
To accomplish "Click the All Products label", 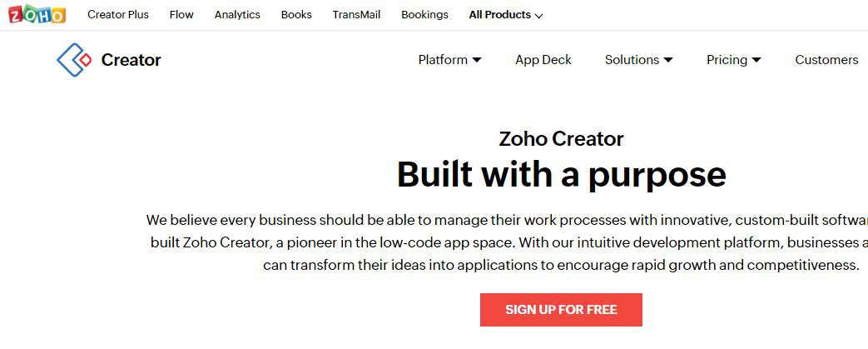I will coord(500,15).
